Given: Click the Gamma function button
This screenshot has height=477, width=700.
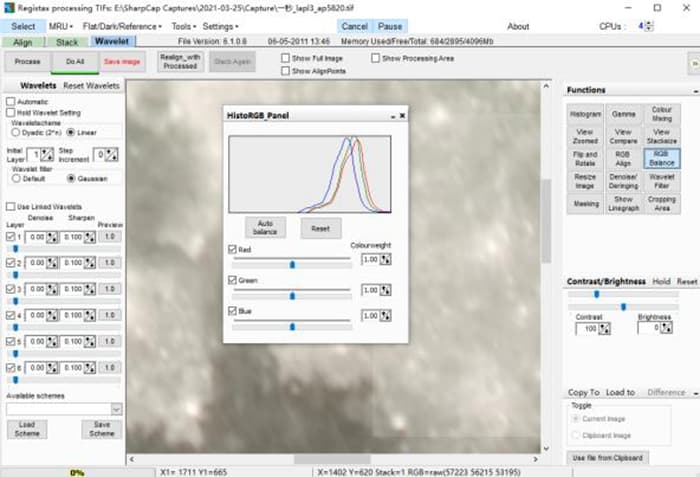Looking at the screenshot, I should coord(623,114).
